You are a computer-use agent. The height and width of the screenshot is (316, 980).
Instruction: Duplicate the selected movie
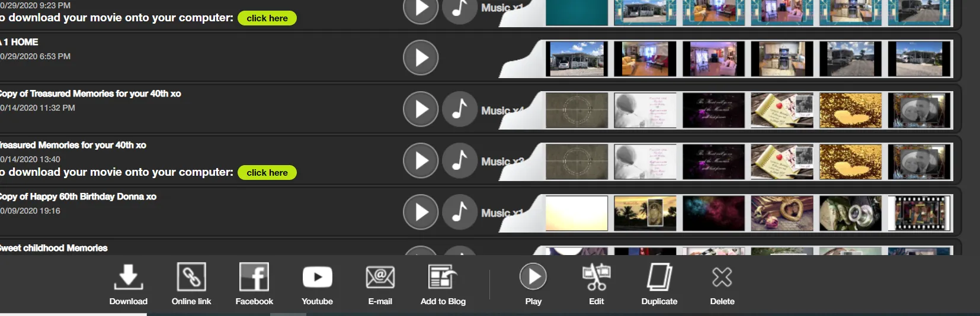click(x=659, y=277)
